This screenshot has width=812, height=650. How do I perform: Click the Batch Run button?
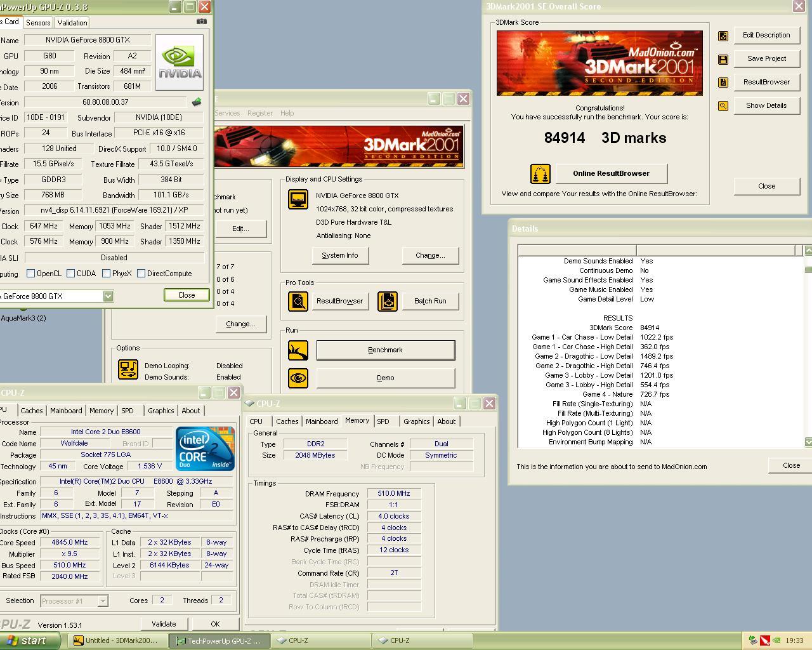click(430, 301)
